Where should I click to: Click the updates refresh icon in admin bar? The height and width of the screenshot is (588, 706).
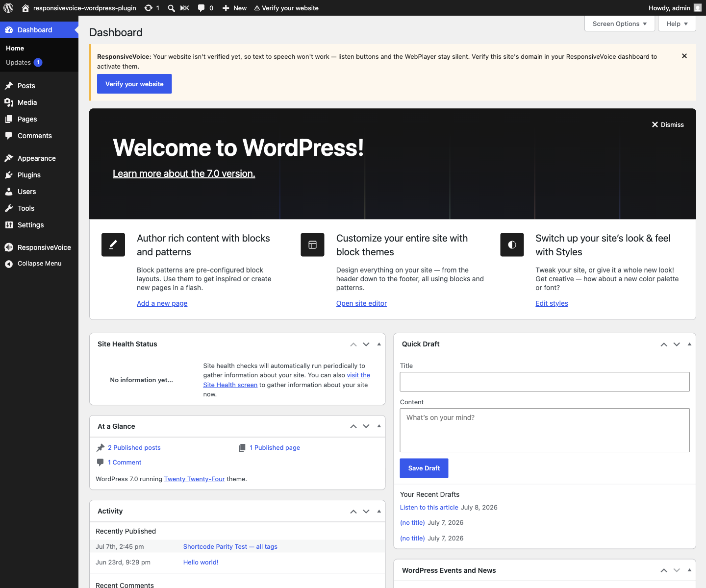148,8
